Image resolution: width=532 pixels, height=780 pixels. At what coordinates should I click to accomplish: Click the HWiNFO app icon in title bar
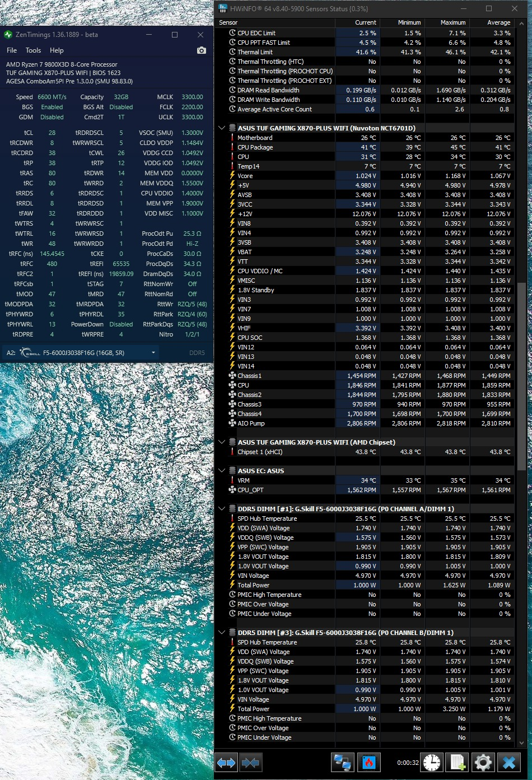(223, 8)
